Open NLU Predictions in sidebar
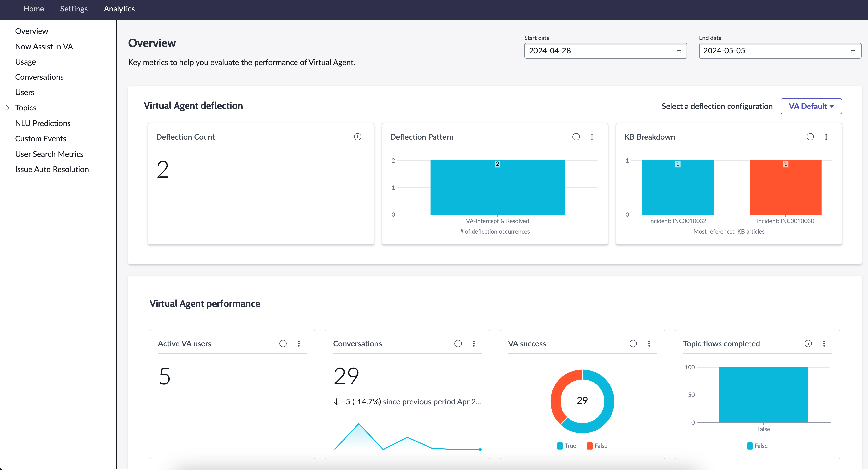Viewport: 868px width, 470px height. pos(43,123)
